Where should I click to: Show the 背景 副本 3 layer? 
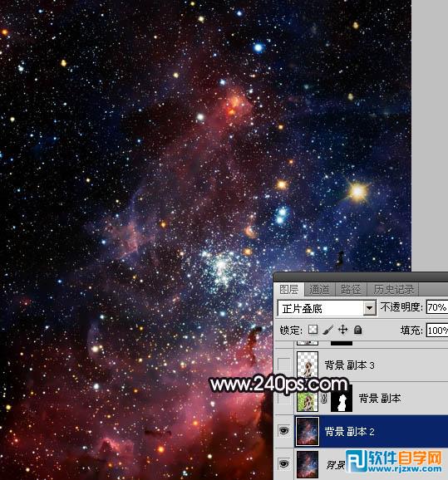tap(283, 365)
